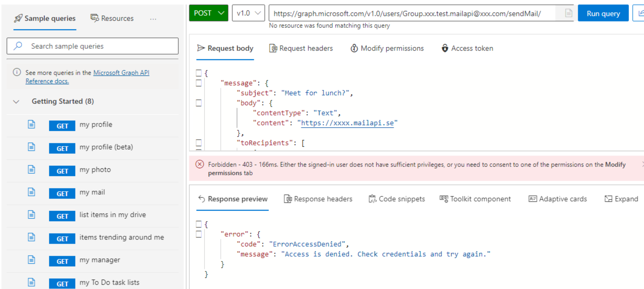Dismiss the Forbidden 403 error banner
Screen dimensions: 644x289
pos(642,164)
